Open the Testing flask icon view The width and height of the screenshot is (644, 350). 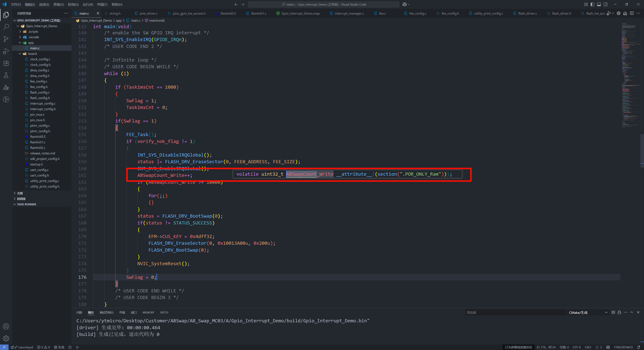click(6, 75)
